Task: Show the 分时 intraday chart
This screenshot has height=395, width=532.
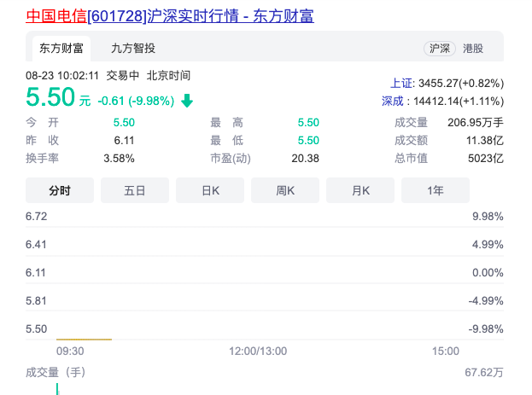Action: point(60,190)
